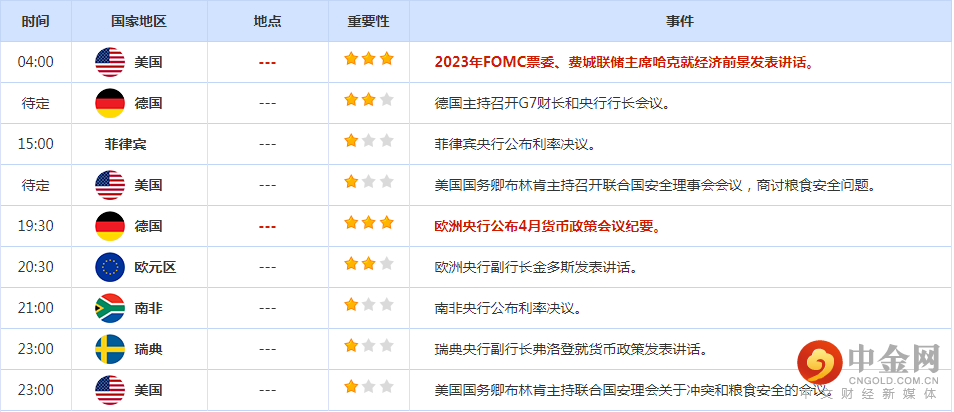954x412 pixels.
Task: Select the 19:30 time cell
Action: 36,226
